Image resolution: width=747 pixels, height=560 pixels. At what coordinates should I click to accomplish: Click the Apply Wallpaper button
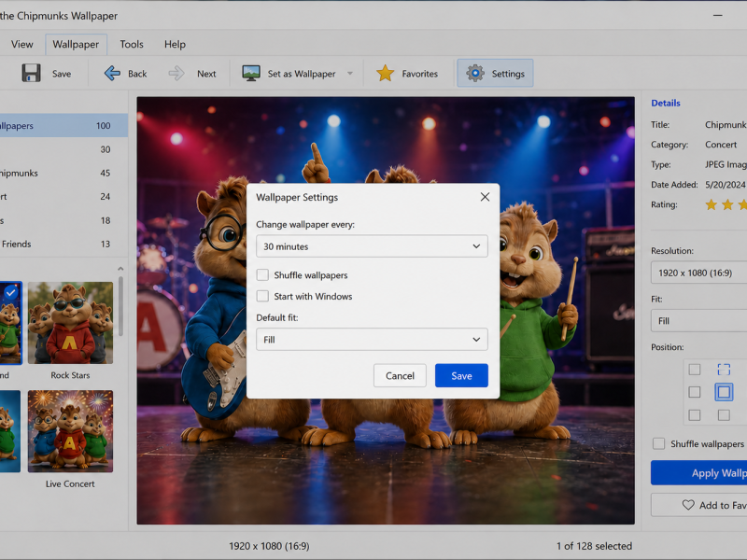tap(698, 473)
